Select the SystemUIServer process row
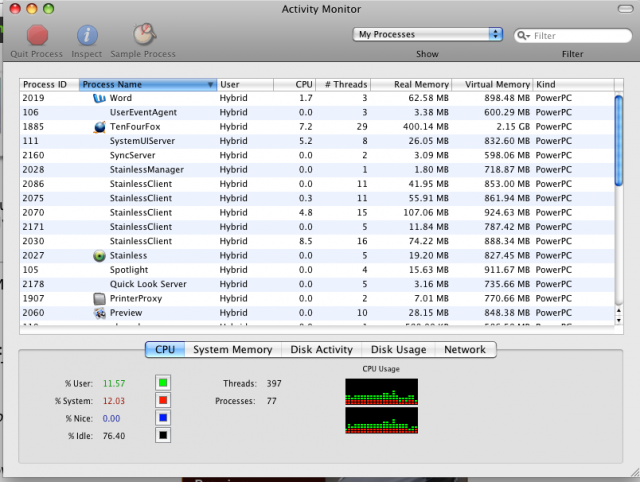 tap(317, 141)
